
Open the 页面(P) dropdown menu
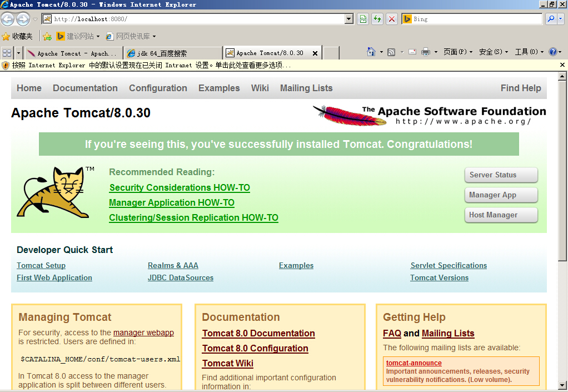[457, 52]
